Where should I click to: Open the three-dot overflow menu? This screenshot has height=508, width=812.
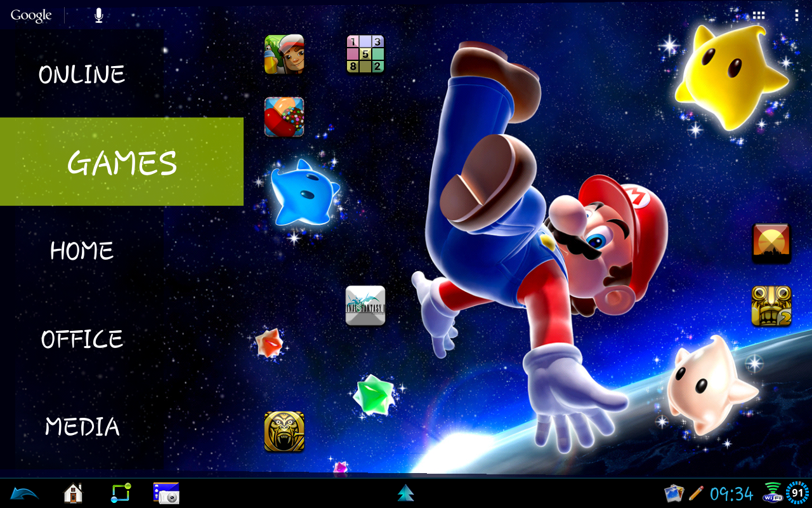(797, 15)
